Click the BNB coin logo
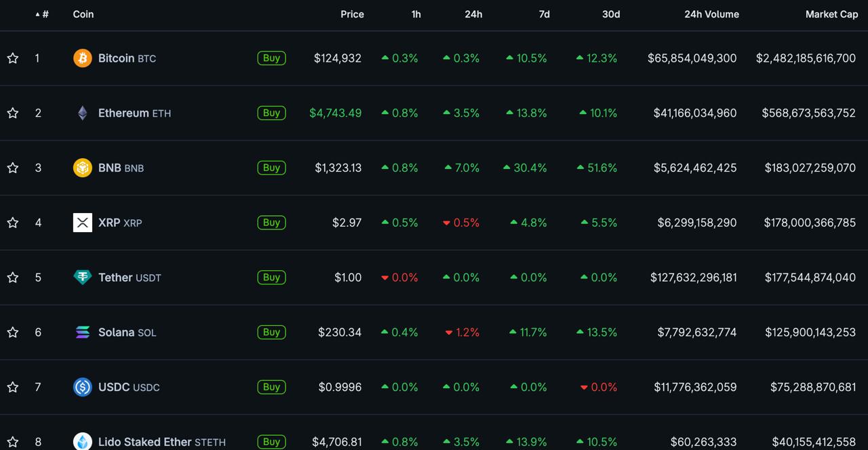868x450 pixels. (82, 168)
